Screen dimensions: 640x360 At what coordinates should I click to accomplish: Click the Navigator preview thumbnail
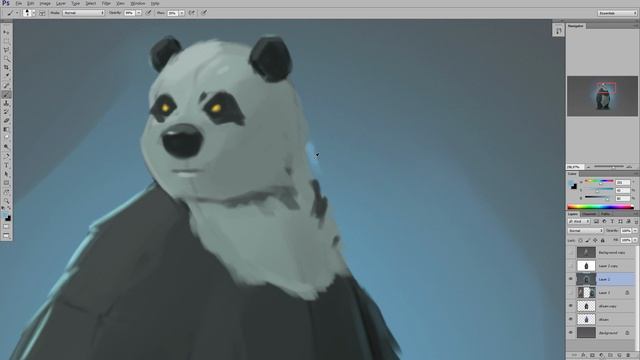pos(602,96)
